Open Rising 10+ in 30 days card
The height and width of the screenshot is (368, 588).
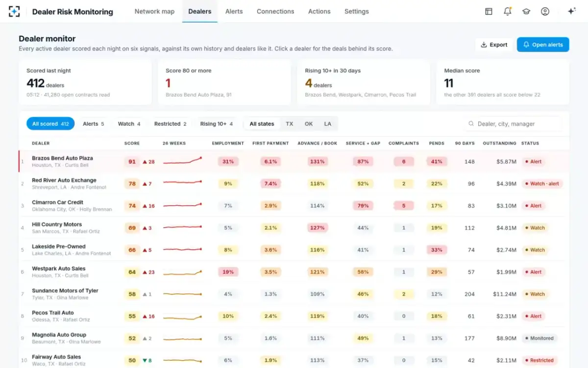coord(364,82)
